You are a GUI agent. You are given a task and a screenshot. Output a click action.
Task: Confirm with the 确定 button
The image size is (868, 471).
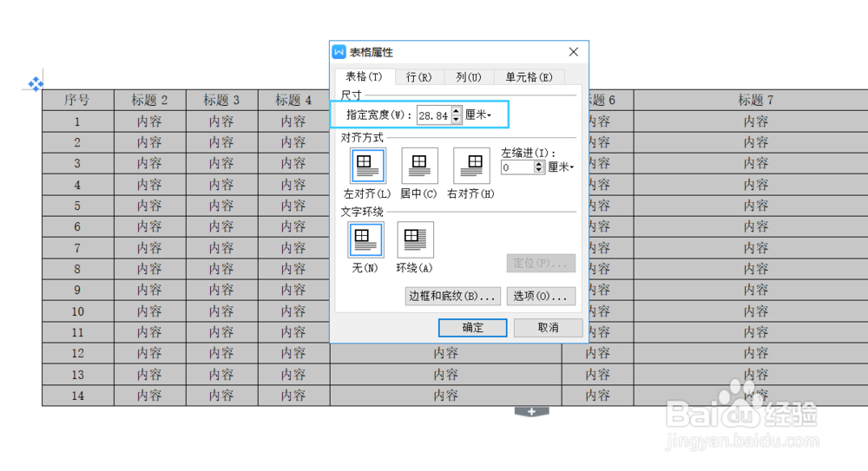(x=473, y=328)
